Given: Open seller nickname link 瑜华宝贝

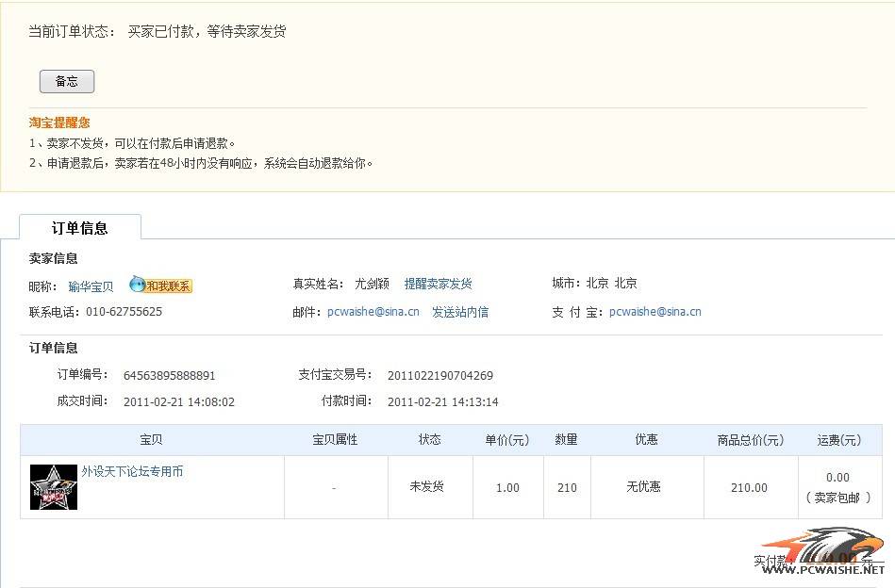Looking at the screenshot, I should [x=91, y=286].
